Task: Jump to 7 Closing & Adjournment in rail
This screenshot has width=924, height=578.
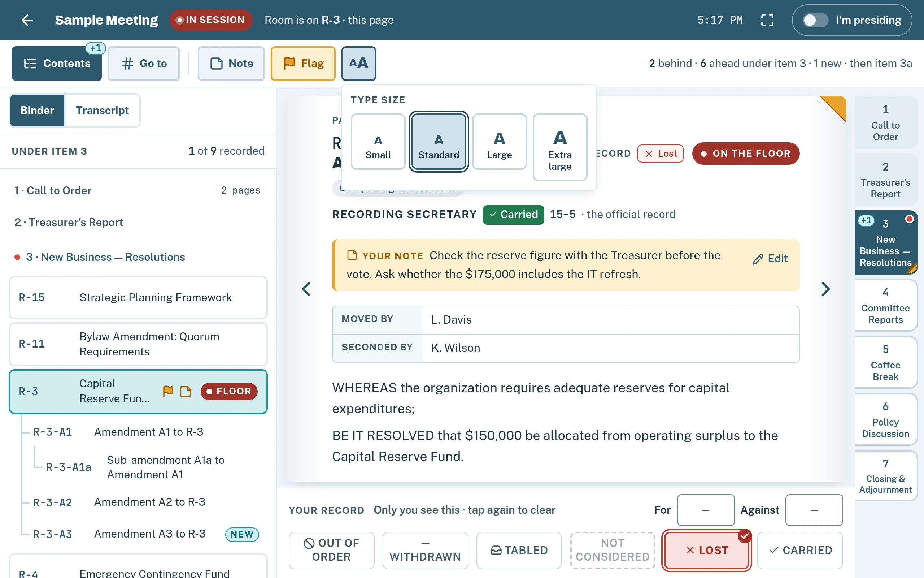Action: pyautogui.click(x=885, y=476)
